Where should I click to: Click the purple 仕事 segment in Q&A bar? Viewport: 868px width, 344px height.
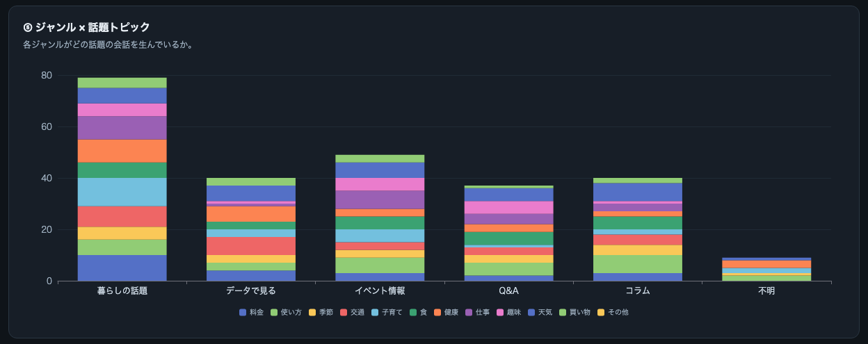508,219
